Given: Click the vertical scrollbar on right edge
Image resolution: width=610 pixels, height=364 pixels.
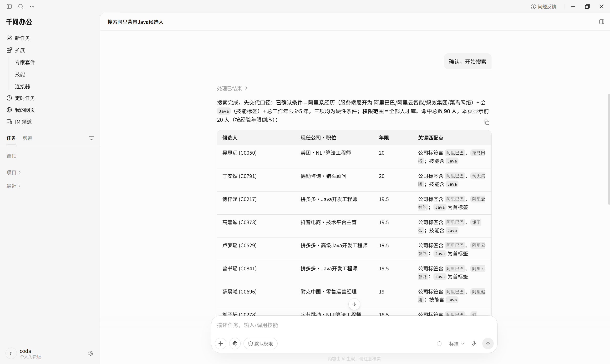Looking at the screenshot, I should tap(609, 149).
